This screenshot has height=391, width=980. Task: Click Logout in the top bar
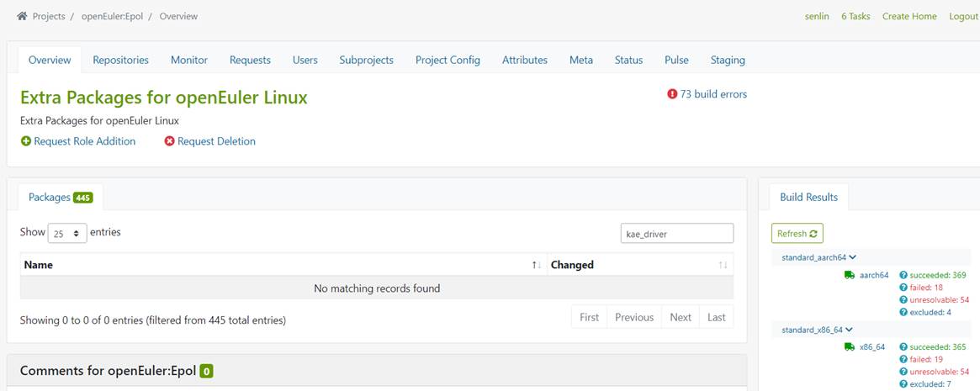[x=963, y=16]
